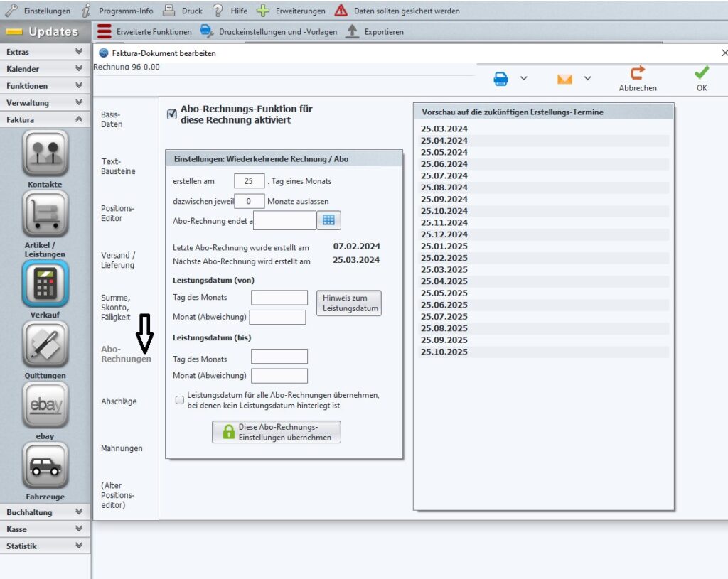This screenshot has height=579, width=728.
Task: Disable the Abo-Rechnungs-Funktion checkbox
Action: [x=171, y=114]
